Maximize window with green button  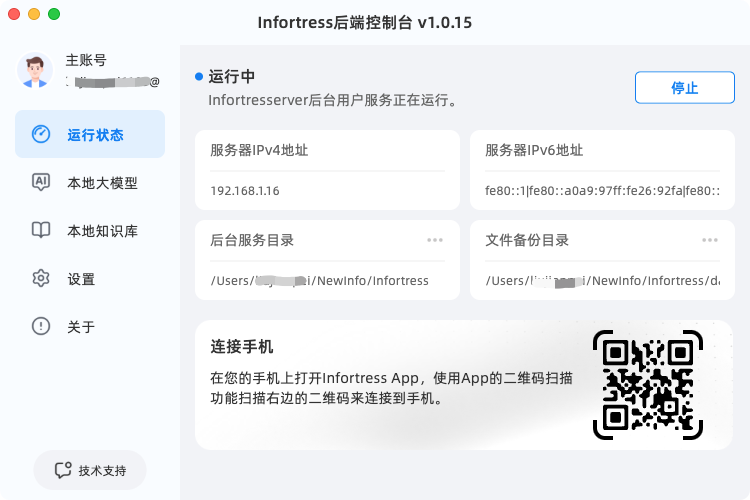54,14
